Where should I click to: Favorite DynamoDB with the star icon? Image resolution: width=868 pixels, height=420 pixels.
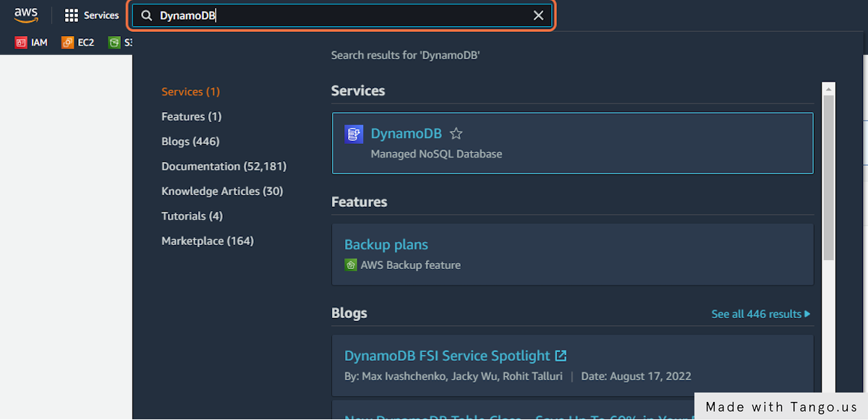pyautogui.click(x=456, y=134)
